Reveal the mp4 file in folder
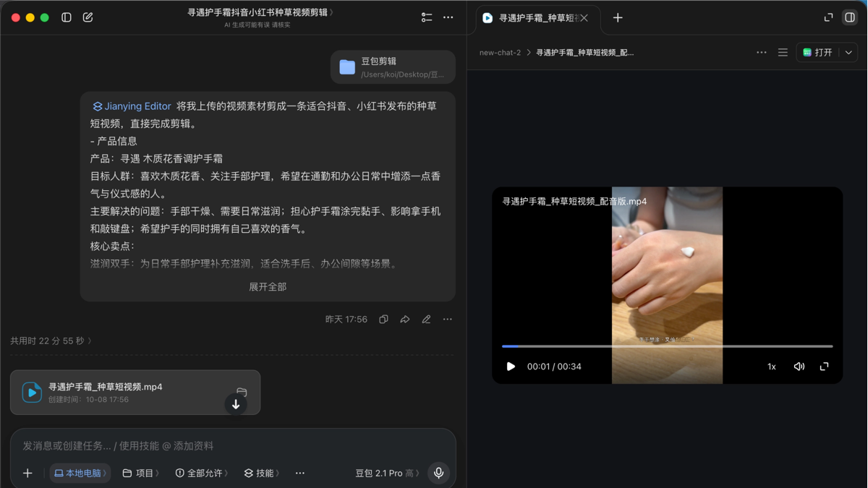Image resolution: width=868 pixels, height=488 pixels. (x=242, y=392)
